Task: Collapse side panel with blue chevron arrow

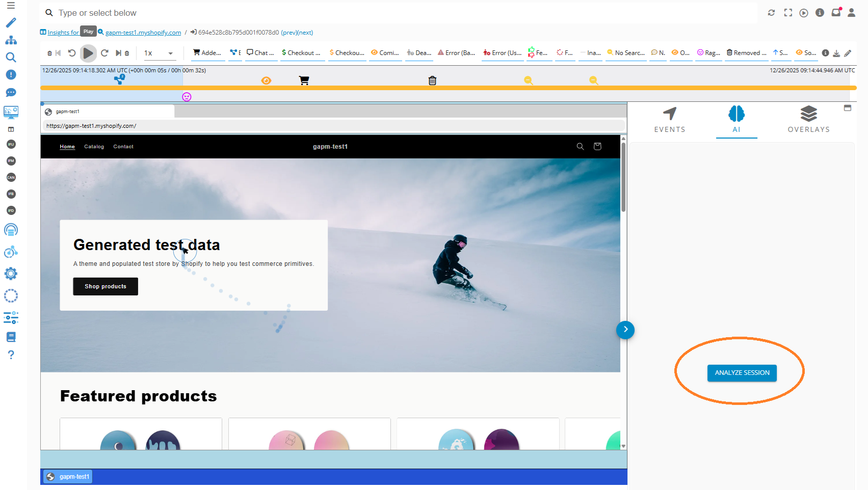Action: click(625, 330)
